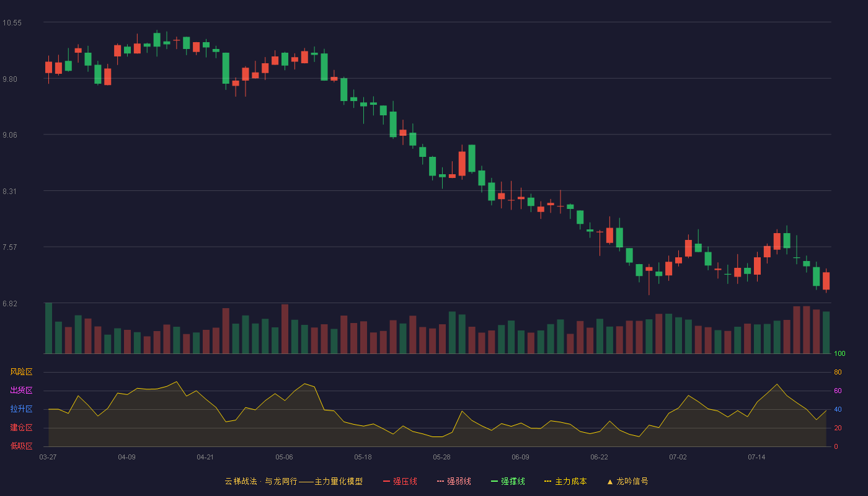Click the 07-02 date label
868x496 pixels.
pos(678,457)
